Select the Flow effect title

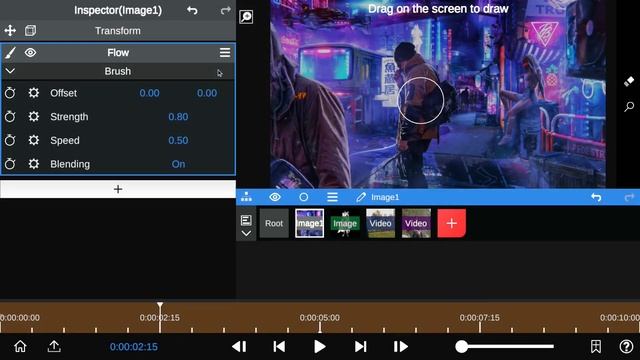click(x=118, y=53)
